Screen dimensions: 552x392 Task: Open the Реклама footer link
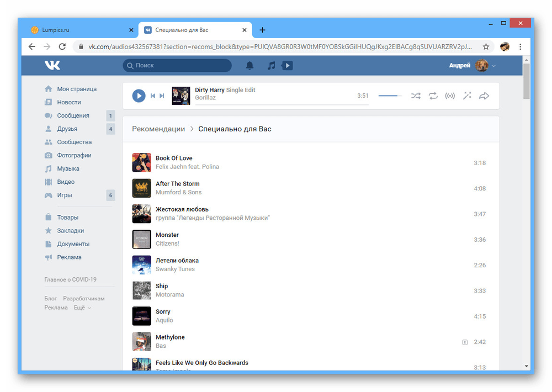coord(56,308)
